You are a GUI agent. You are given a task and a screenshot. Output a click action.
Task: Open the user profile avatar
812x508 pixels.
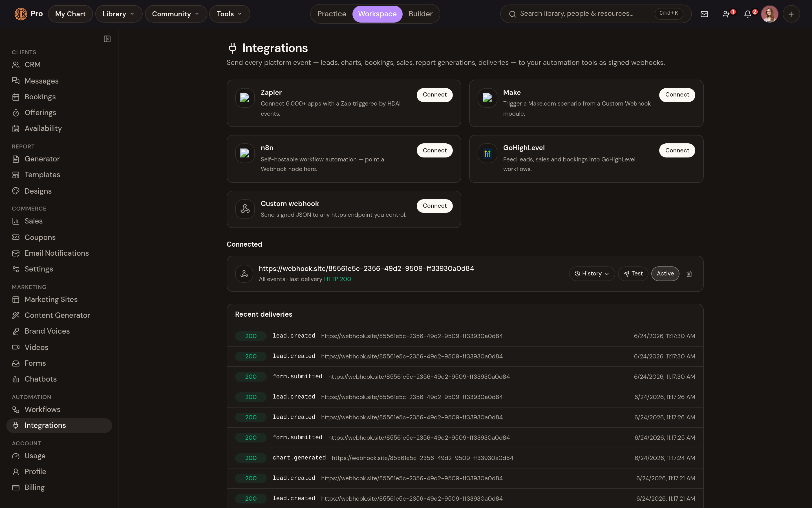[769, 14]
